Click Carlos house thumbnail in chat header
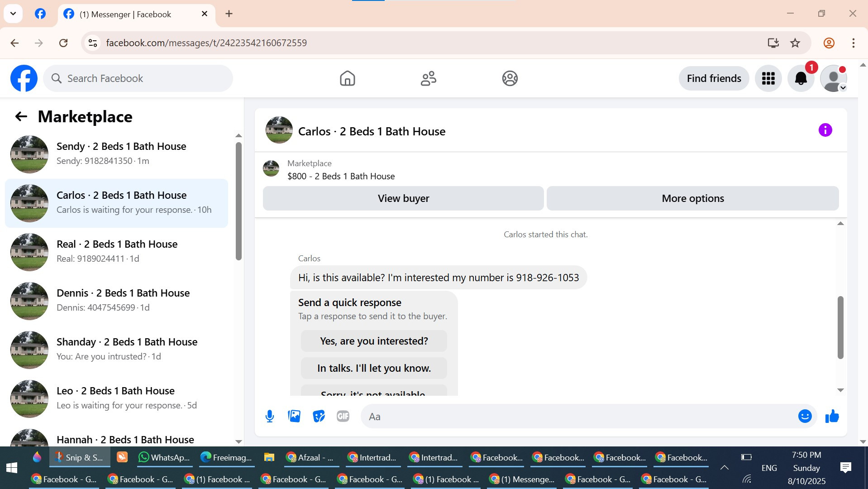This screenshot has height=489, width=868. 279,130
